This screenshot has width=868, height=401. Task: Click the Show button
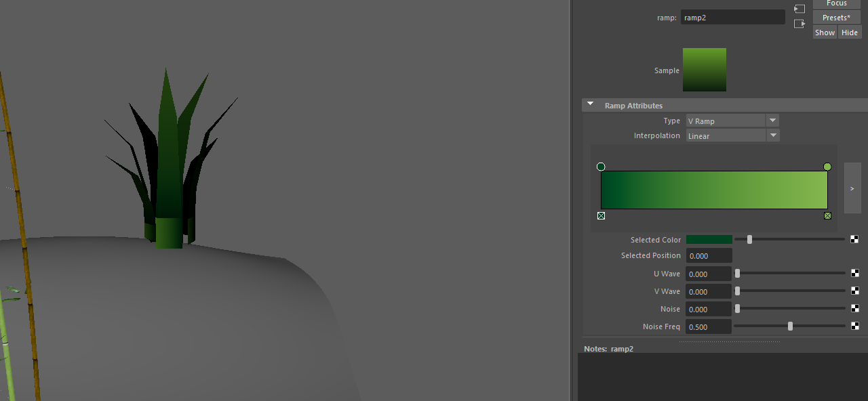point(825,33)
